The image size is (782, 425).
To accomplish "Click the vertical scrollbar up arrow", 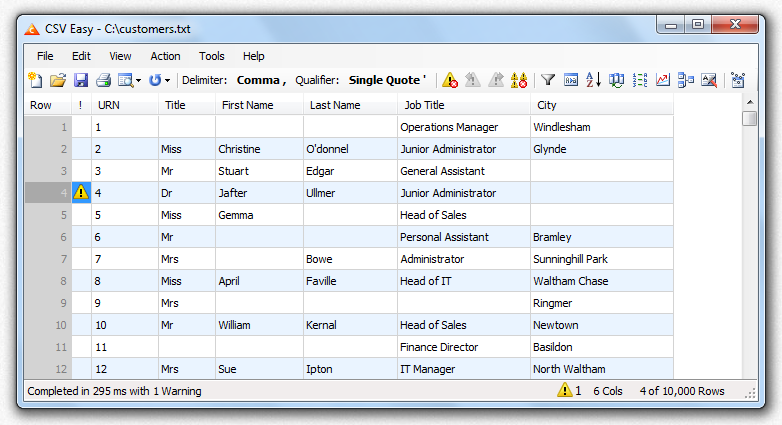I will point(750,102).
